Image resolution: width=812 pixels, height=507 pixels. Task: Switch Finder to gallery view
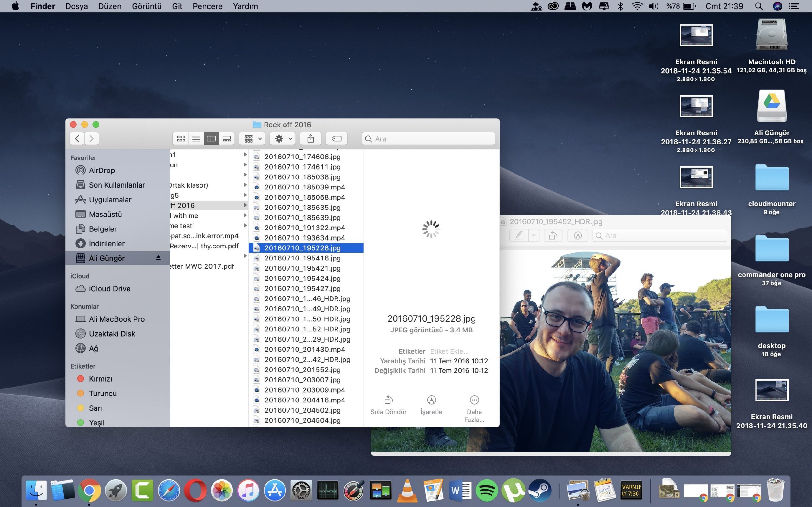click(x=227, y=138)
